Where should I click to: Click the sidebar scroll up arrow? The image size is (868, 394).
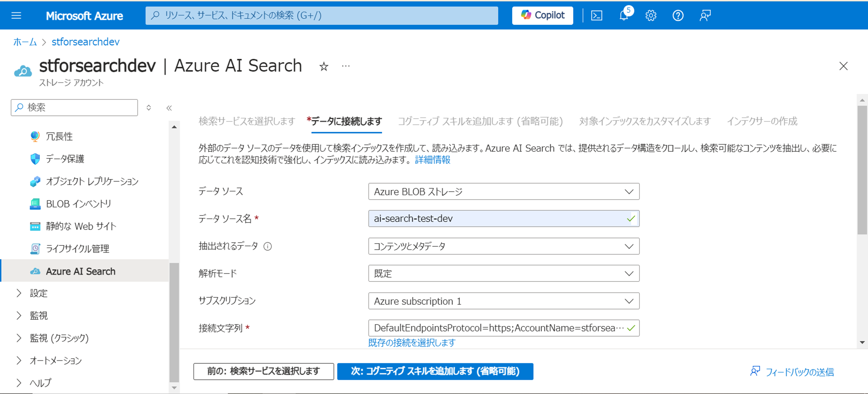click(174, 127)
